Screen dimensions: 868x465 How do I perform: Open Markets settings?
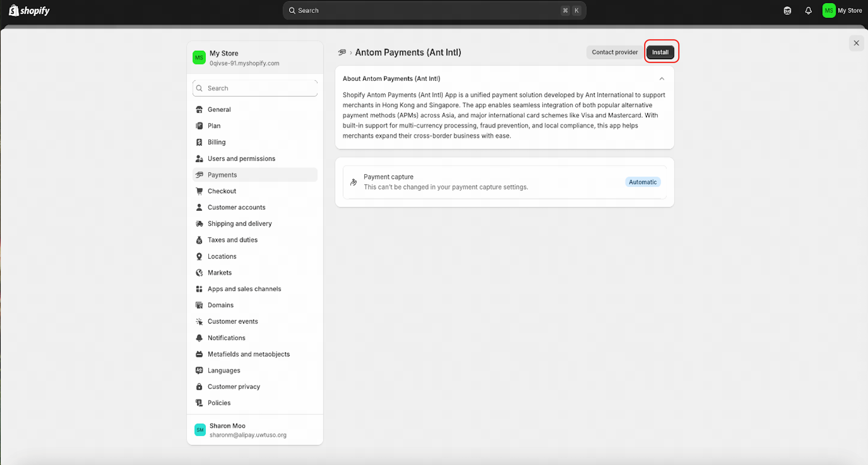(x=255, y=273)
